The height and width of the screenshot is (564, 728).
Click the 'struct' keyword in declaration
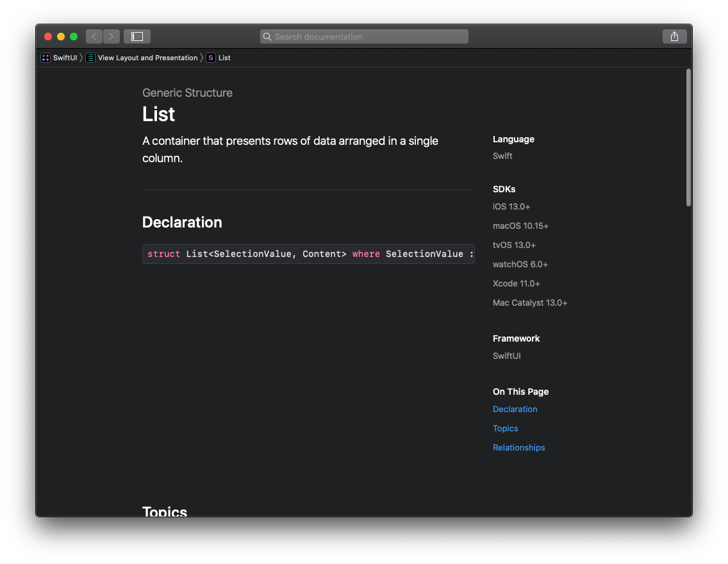pos(163,254)
